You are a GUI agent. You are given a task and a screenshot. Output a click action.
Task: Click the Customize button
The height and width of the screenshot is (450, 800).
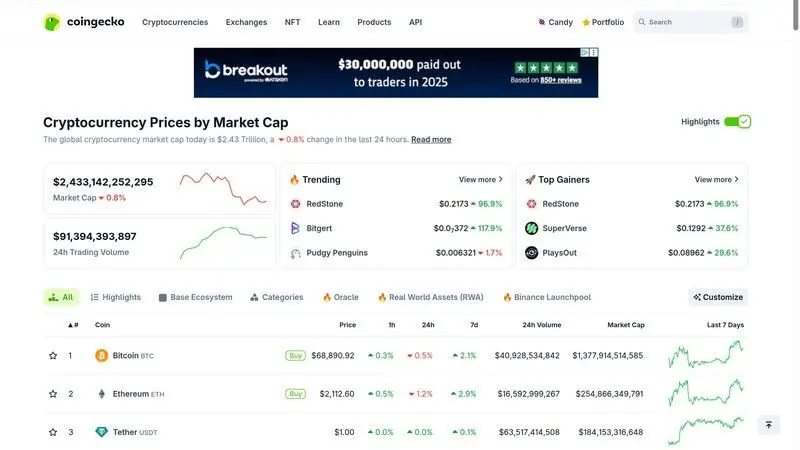click(x=718, y=297)
